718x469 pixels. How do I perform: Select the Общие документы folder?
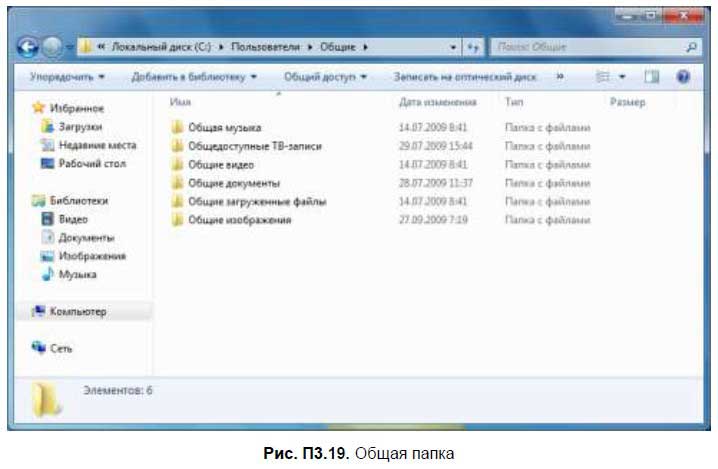coord(234,183)
